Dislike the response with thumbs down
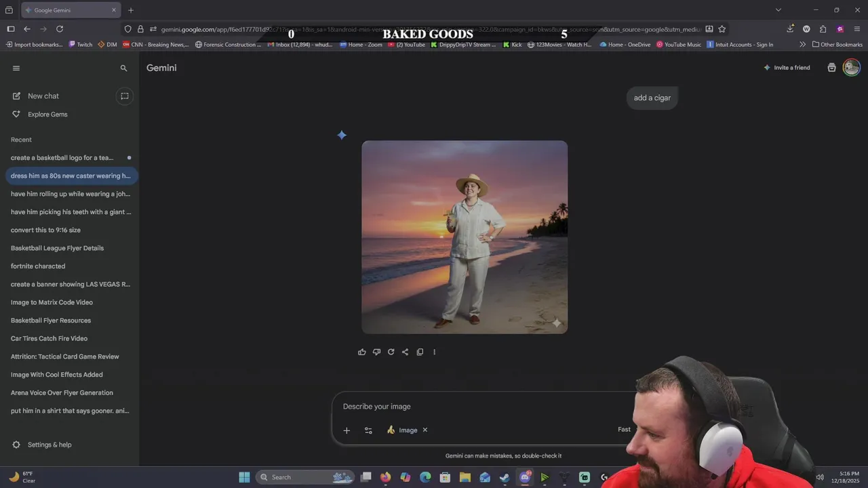This screenshot has width=868, height=488. click(376, 352)
